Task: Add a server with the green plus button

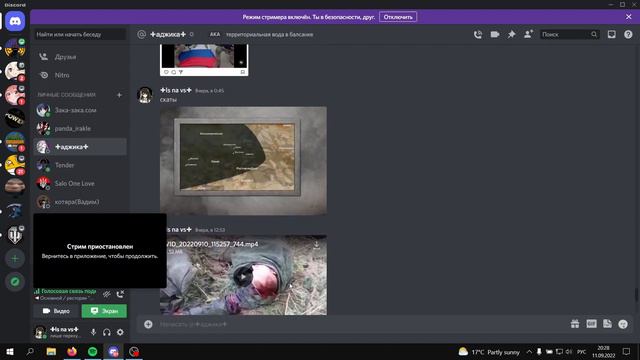Action: 15,259
